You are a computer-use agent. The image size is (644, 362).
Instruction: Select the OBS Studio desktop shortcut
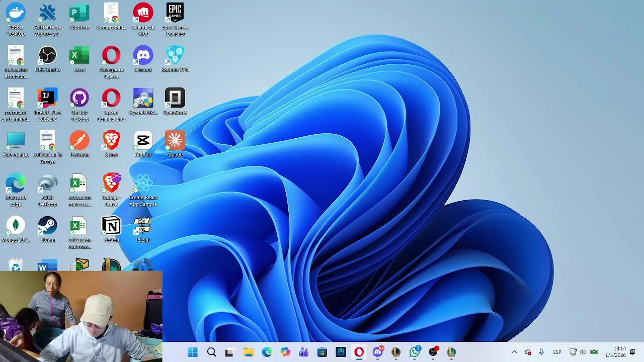pos(47,59)
